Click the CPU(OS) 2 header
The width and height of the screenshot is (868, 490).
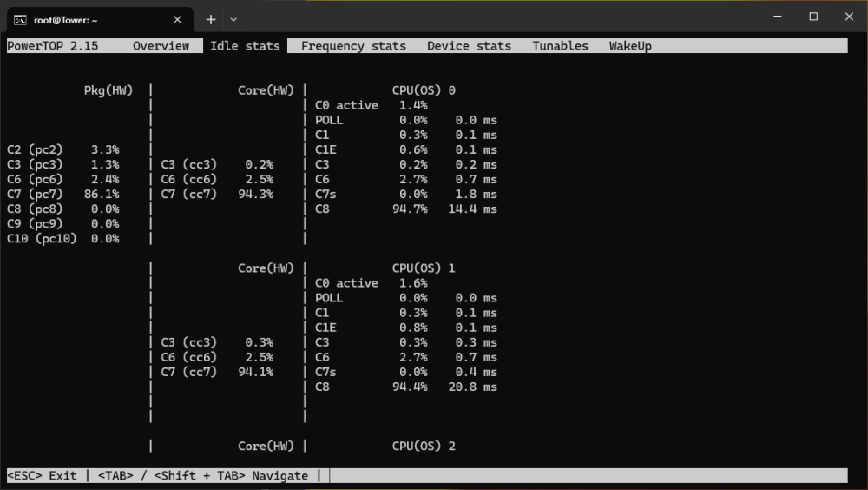point(424,447)
